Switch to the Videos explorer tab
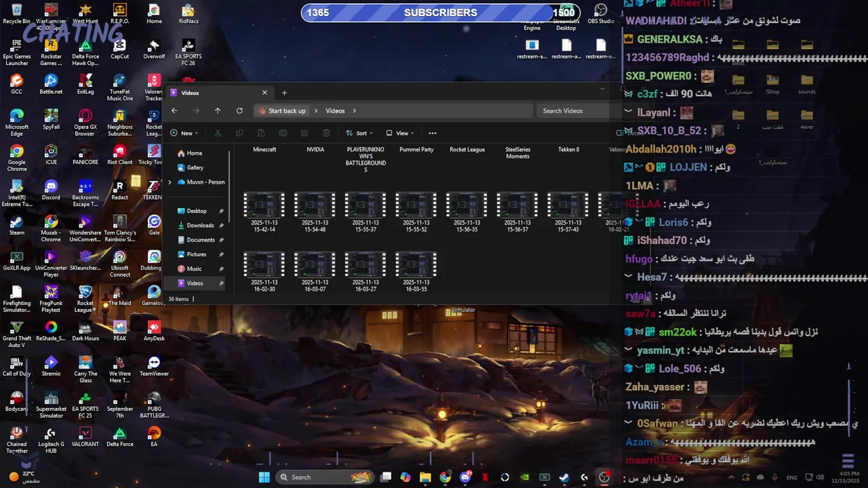This screenshot has height=488, width=868. [218, 93]
